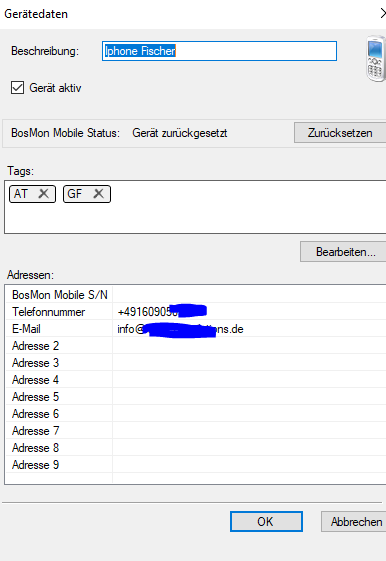Select the E-Mail value cell
386x561 pixels.
point(249,328)
